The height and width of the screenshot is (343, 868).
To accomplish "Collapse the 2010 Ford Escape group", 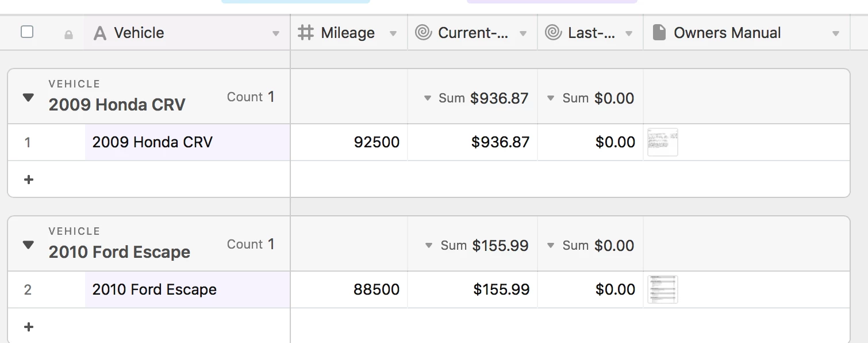I will (28, 245).
